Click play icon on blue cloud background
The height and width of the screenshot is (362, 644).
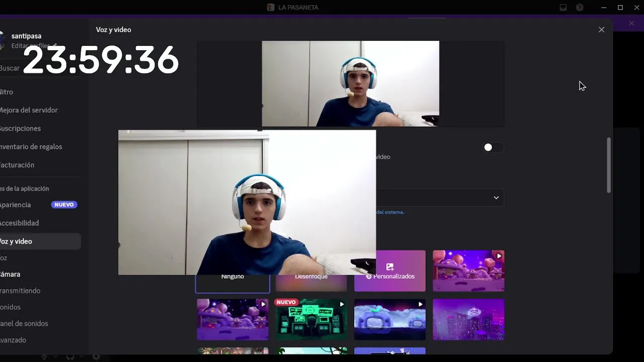(x=420, y=304)
